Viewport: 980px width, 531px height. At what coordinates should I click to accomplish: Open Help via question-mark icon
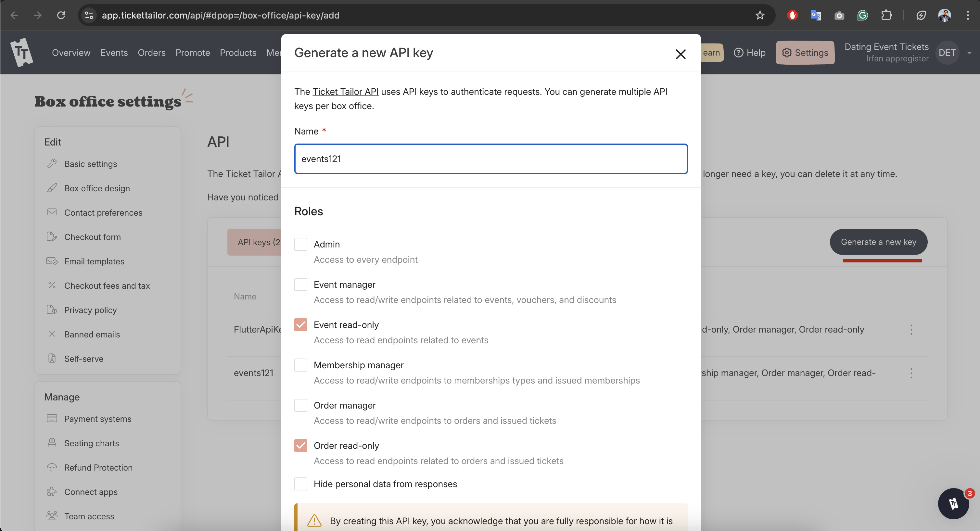[738, 53]
